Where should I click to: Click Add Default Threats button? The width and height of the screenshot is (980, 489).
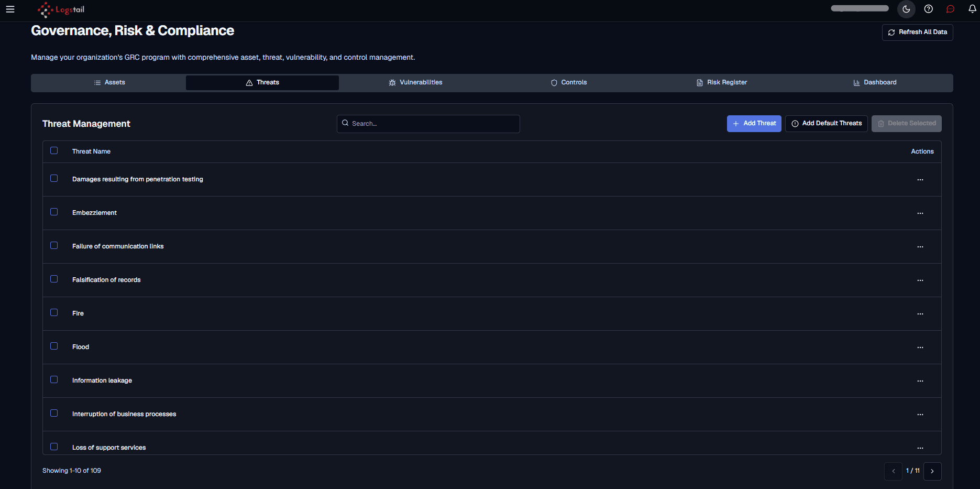(x=827, y=124)
